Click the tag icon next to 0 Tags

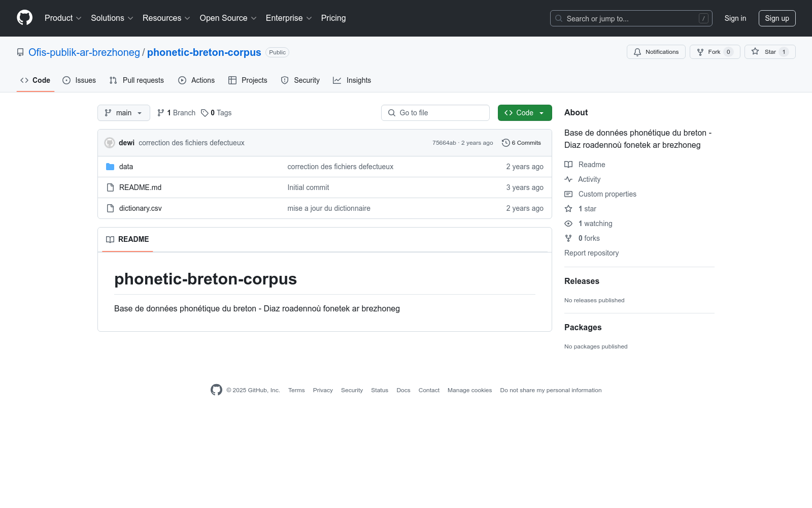coord(205,113)
